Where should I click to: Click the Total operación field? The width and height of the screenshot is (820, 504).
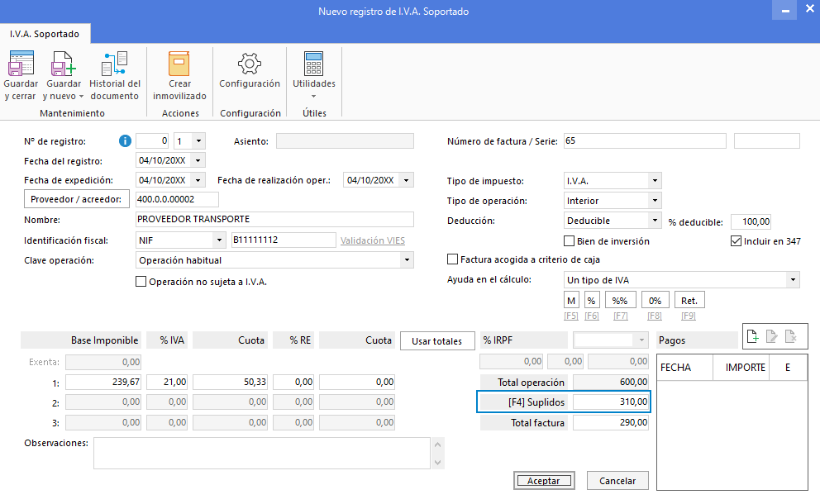point(611,383)
